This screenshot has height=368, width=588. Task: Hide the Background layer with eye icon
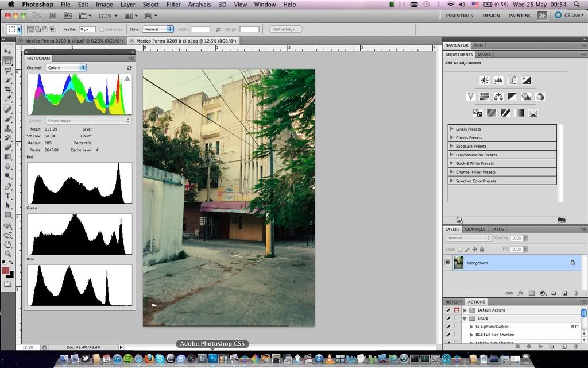(x=448, y=263)
